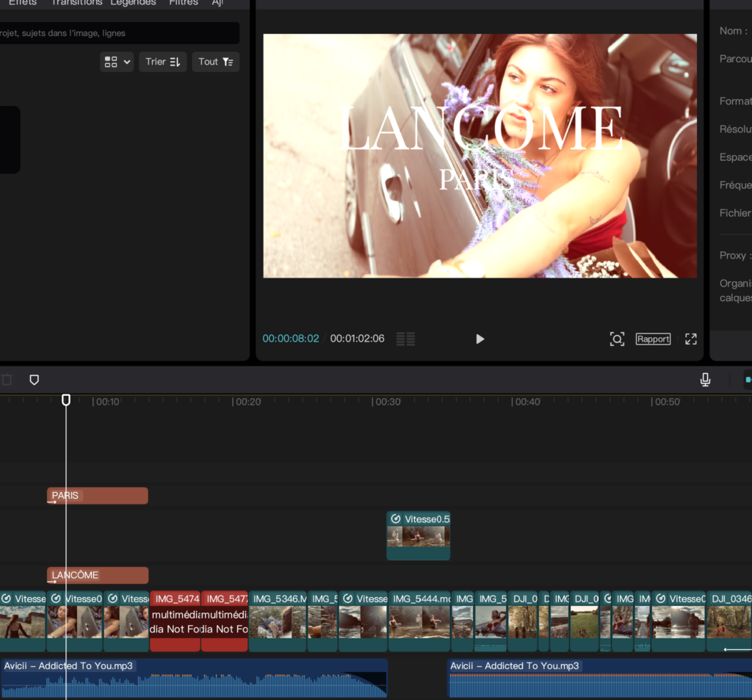The height and width of the screenshot is (700, 752).
Task: Click the speed icon on Vitesse0.5 overlay clip
Action: (396, 519)
